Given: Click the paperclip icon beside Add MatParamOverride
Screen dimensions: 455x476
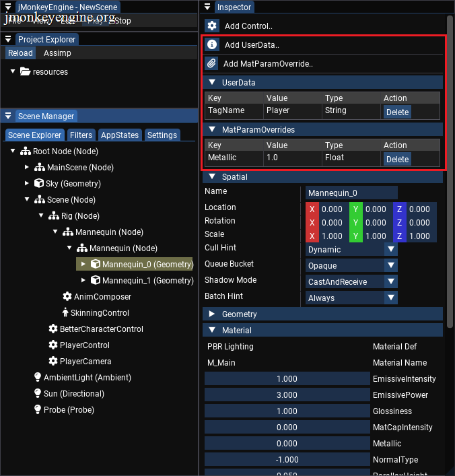Looking at the screenshot, I should click(x=212, y=63).
